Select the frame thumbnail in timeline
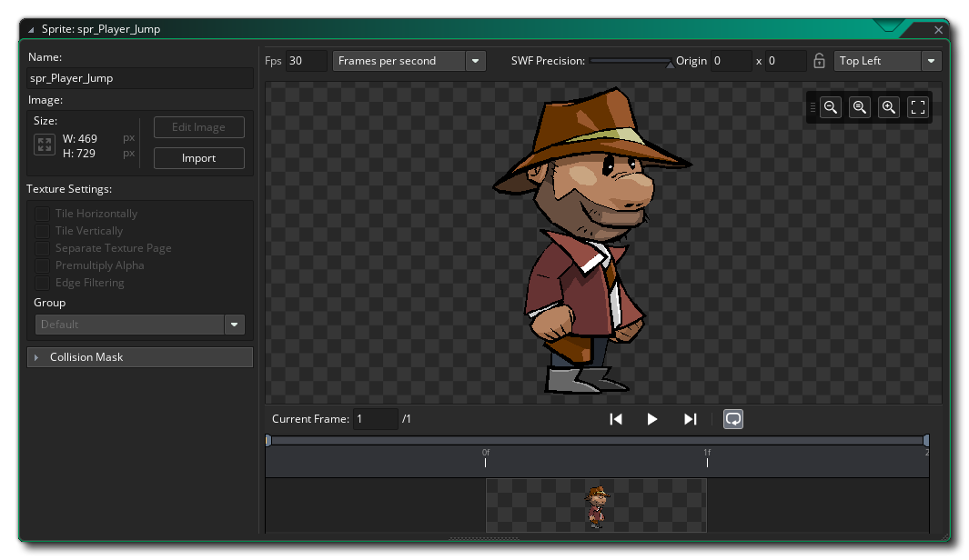 [x=596, y=505]
